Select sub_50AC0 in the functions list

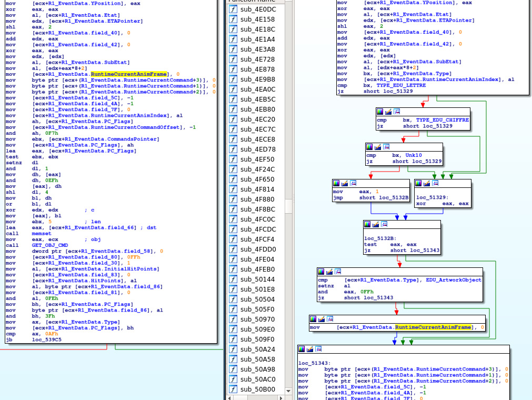(258, 379)
